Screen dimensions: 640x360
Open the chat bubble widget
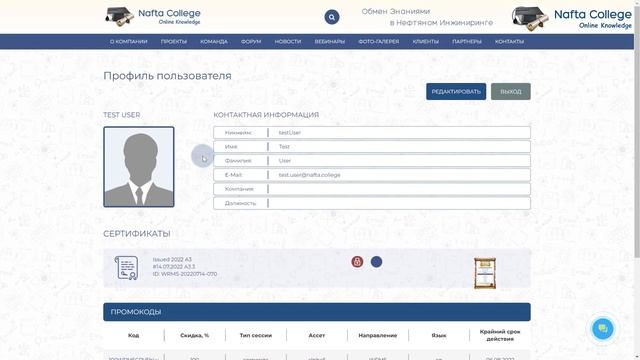[602, 329]
